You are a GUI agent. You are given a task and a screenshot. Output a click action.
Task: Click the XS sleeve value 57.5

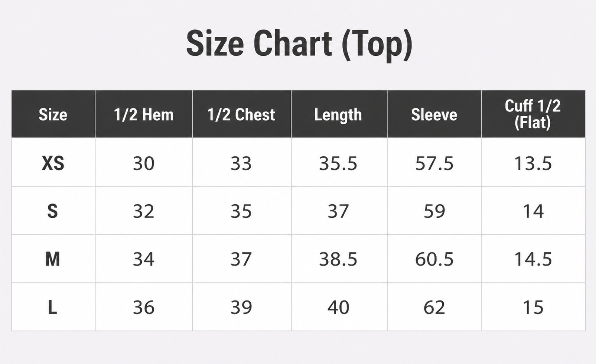[x=434, y=163]
